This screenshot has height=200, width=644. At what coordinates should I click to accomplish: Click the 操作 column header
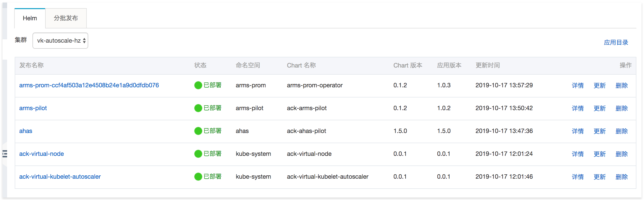coord(625,65)
